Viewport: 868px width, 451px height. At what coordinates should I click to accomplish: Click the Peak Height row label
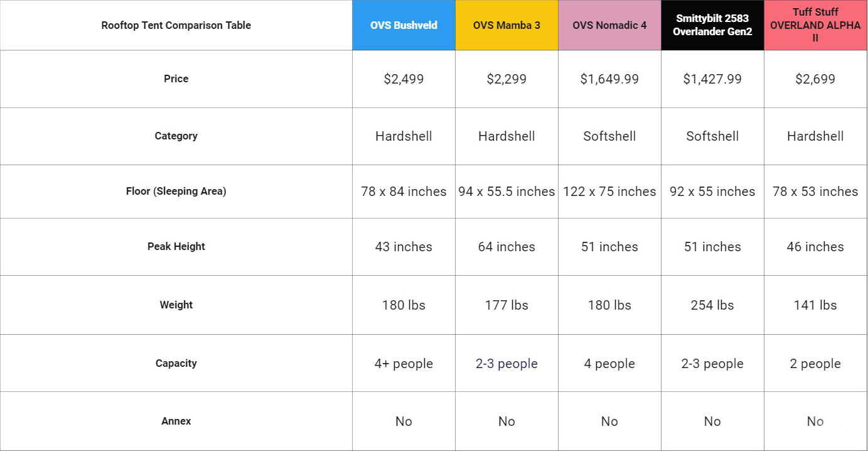[x=176, y=246]
